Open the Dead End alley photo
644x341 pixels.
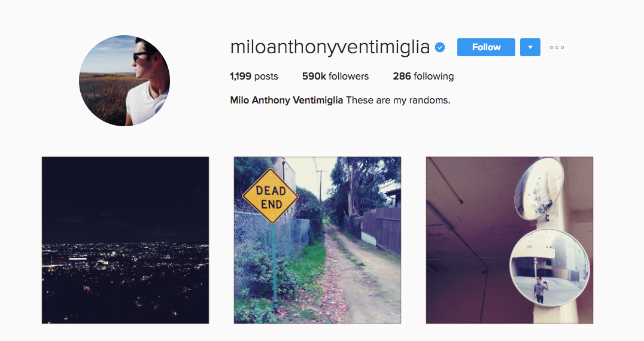pos(317,240)
